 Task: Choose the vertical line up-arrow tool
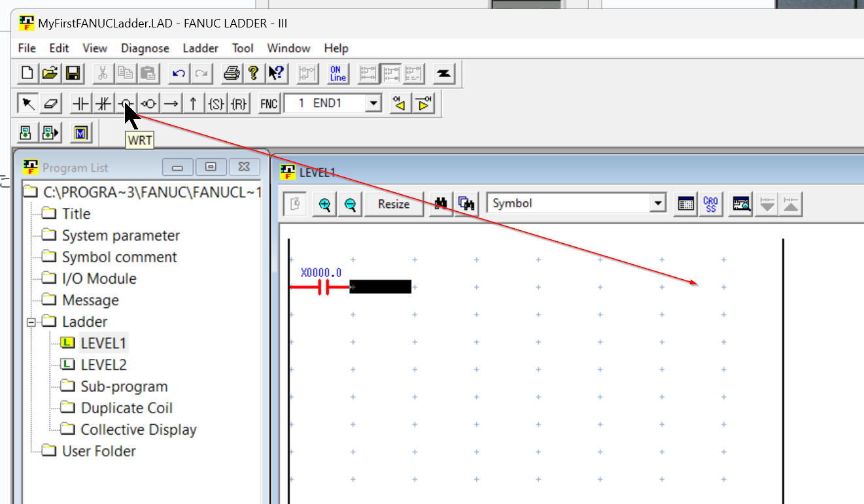coord(193,103)
